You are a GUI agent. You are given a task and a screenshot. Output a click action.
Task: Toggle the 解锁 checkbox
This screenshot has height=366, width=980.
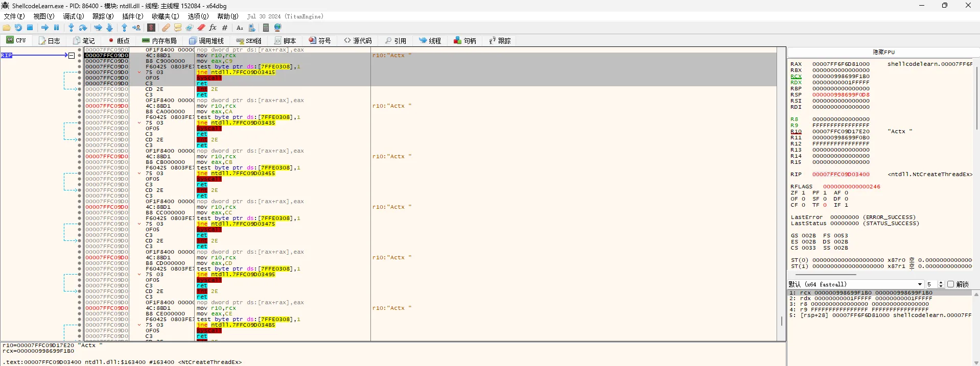950,284
